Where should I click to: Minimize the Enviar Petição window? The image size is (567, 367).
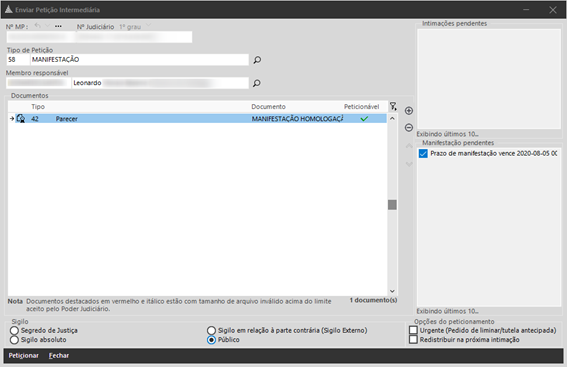(526, 10)
